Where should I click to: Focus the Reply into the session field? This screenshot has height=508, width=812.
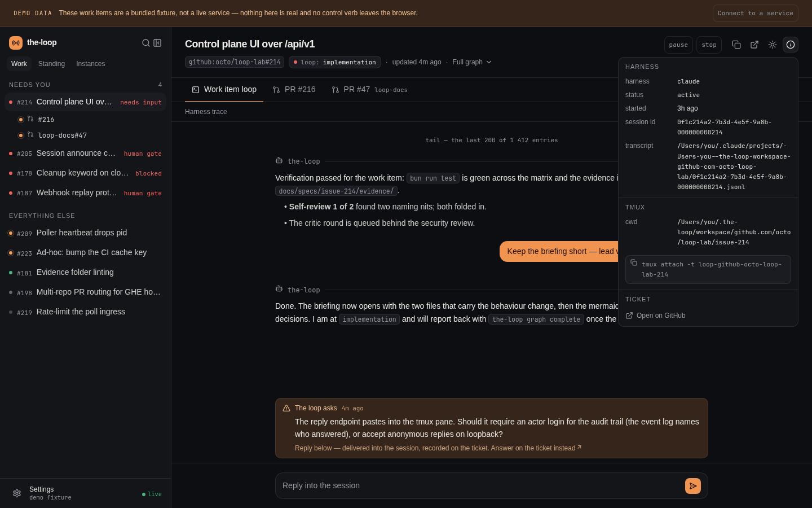point(479,485)
